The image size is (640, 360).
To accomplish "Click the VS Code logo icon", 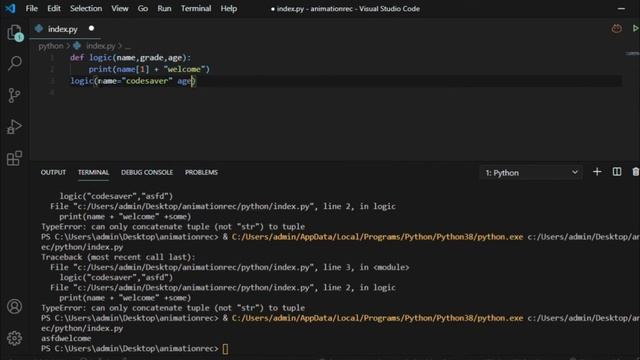I will pyautogui.click(x=10, y=8).
